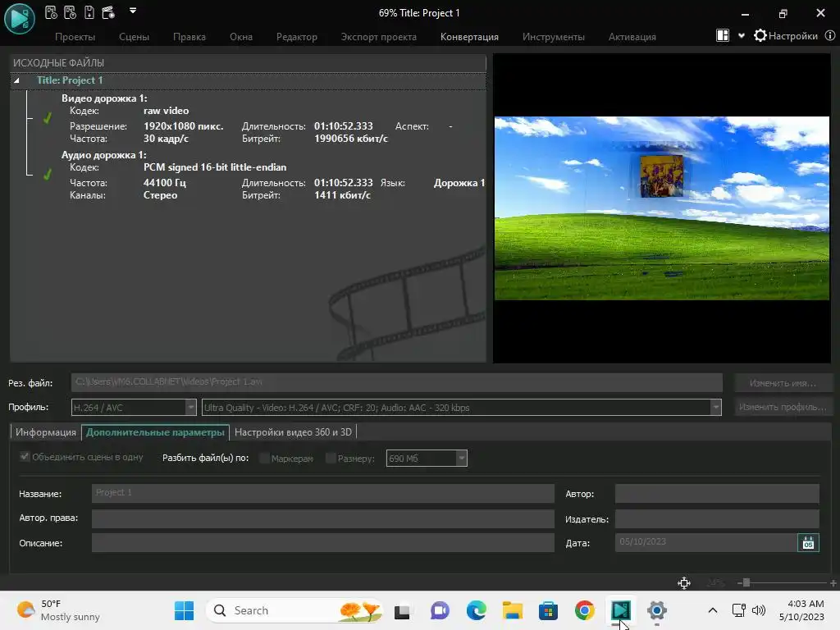840x630 pixels.
Task: Open the Windows Start menu
Action: tap(185, 610)
